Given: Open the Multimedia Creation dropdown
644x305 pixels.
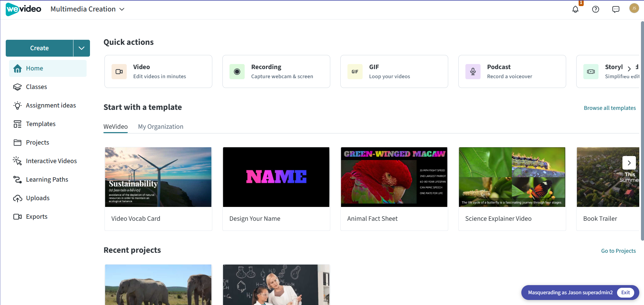Looking at the screenshot, I should 88,9.
